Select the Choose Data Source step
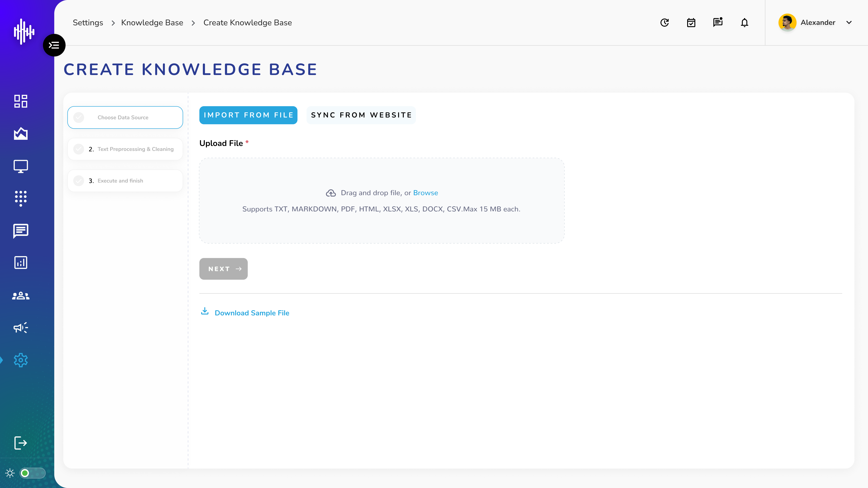Screen dimensions: 868x488 (125, 117)
